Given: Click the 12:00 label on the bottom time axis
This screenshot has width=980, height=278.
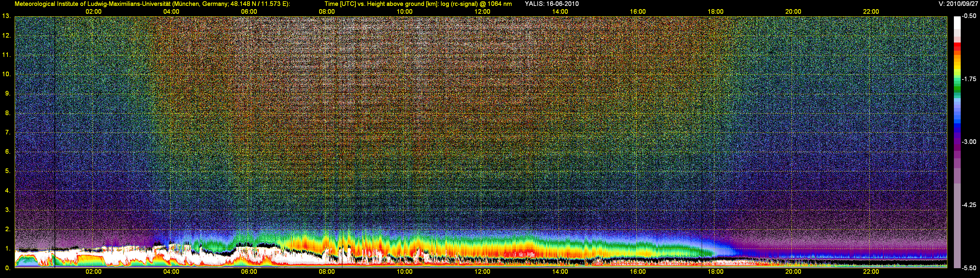Looking at the screenshot, I should [482, 272].
